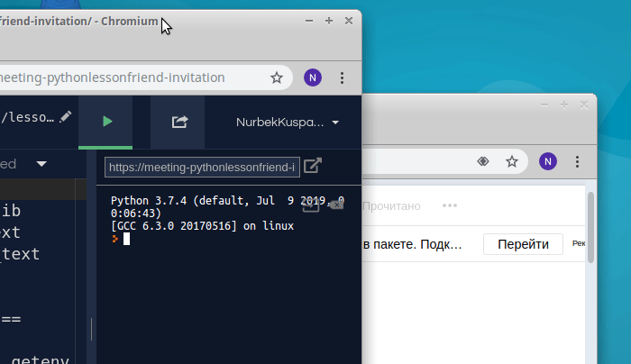Click the repl preview URL field
The width and height of the screenshot is (631, 364).
tap(202, 167)
